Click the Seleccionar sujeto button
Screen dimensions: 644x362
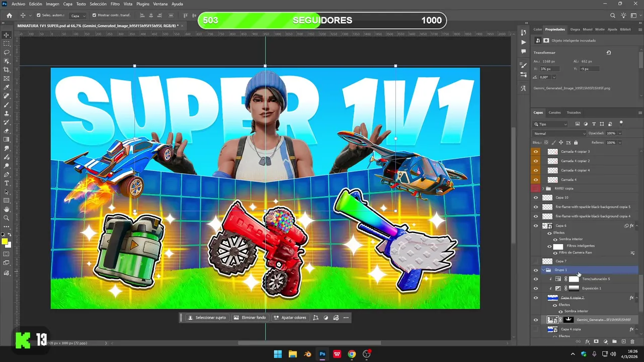(x=207, y=318)
